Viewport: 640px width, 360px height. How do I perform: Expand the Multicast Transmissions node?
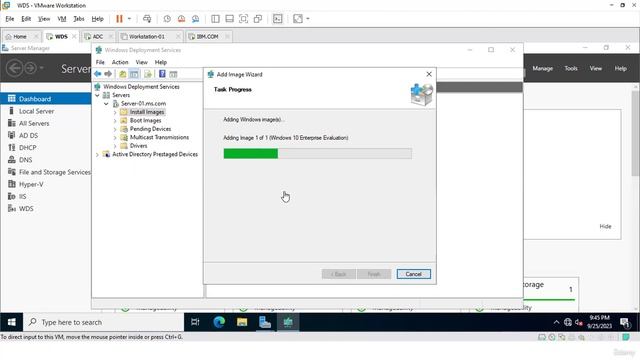coord(115,138)
